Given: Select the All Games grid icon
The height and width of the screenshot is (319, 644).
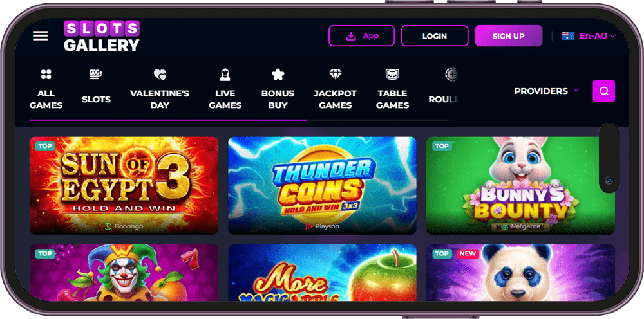Looking at the screenshot, I should (x=46, y=74).
